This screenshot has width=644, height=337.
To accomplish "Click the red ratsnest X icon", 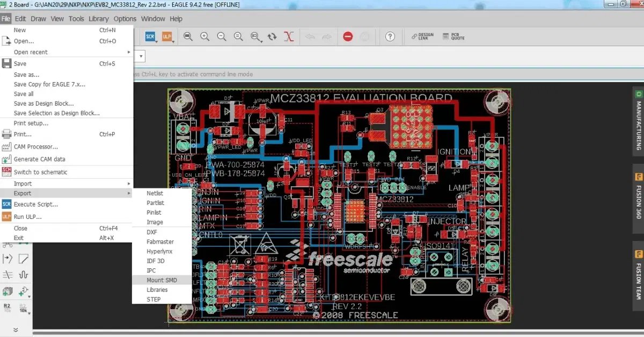I will [289, 36].
